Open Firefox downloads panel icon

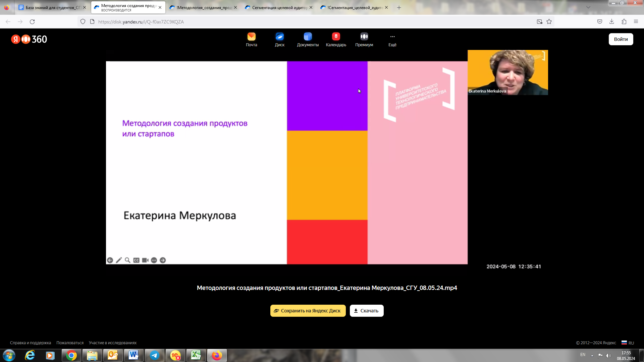(612, 22)
